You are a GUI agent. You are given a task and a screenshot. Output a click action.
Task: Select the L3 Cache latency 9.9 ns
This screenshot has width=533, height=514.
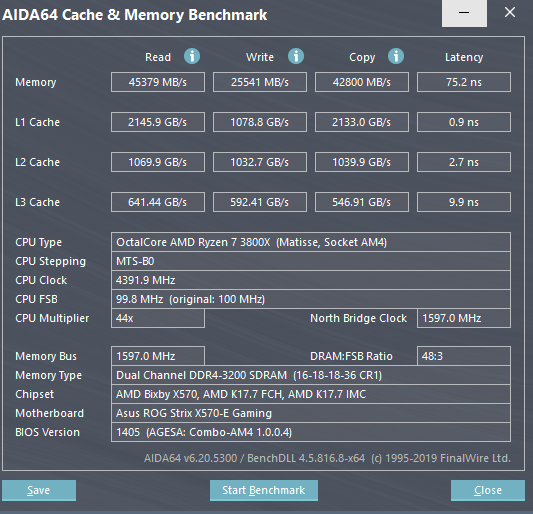coord(464,202)
